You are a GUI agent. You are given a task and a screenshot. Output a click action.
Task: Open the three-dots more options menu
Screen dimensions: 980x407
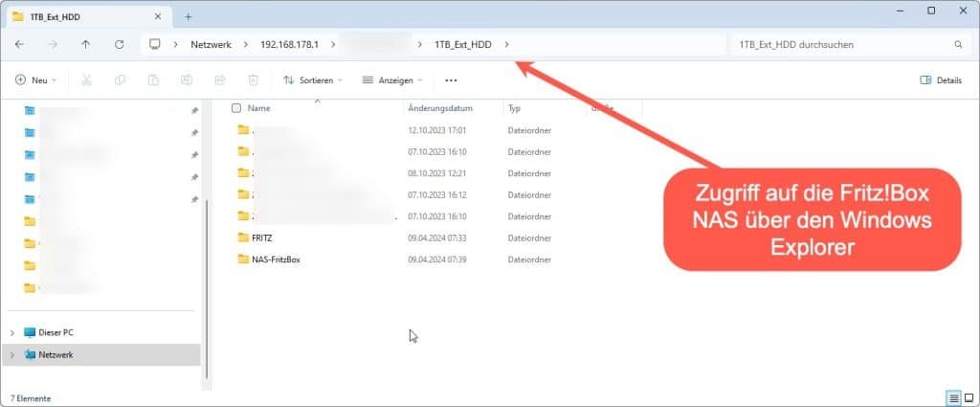pyautogui.click(x=451, y=80)
